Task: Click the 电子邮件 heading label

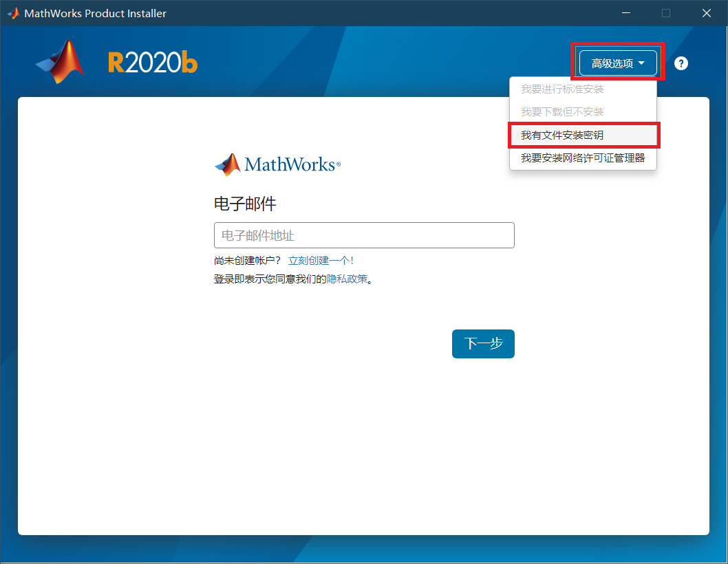Action: click(245, 204)
